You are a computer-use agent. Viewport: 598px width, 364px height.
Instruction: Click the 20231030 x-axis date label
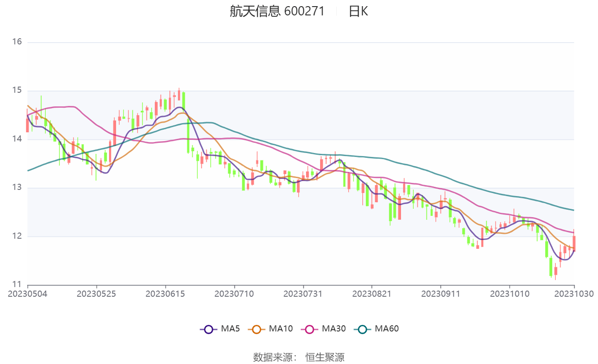click(574, 294)
